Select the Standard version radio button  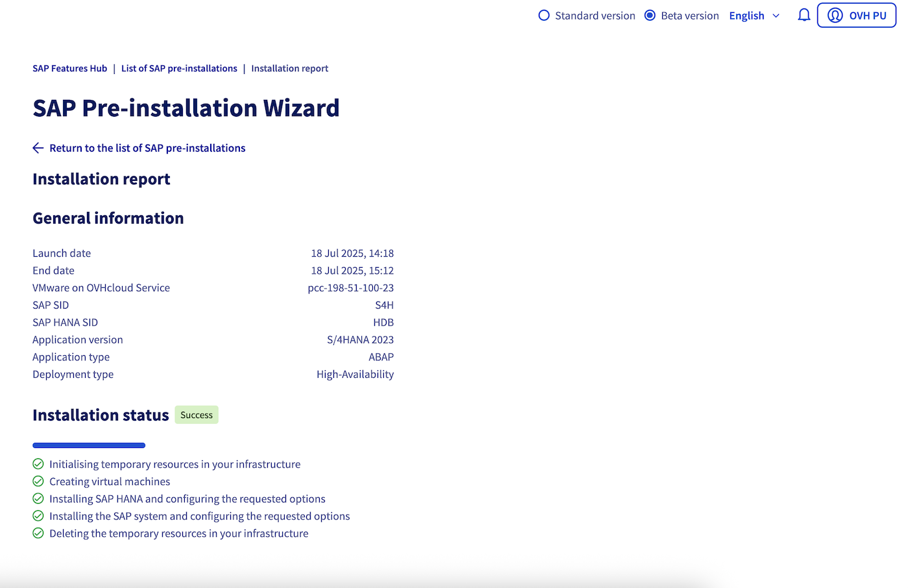(x=544, y=15)
